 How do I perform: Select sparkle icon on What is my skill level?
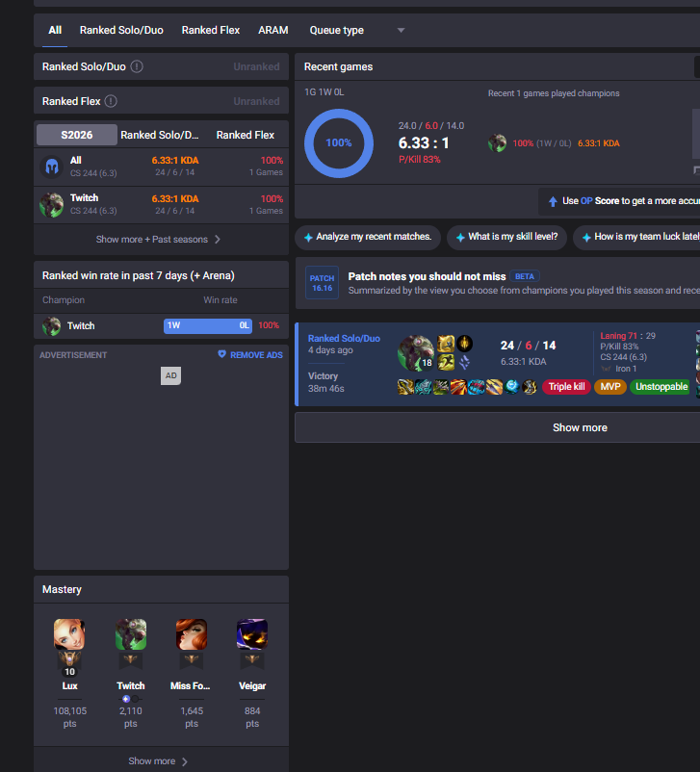460,238
